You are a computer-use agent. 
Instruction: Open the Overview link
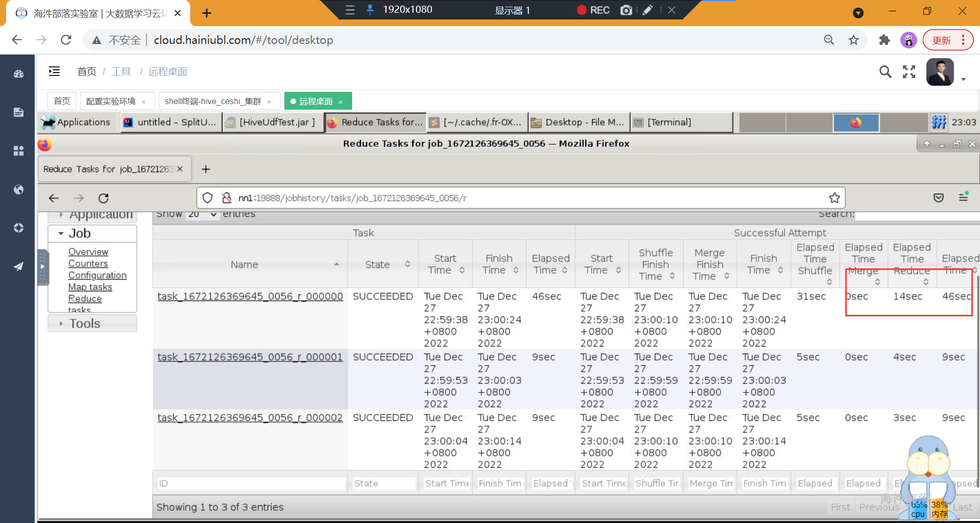click(88, 252)
